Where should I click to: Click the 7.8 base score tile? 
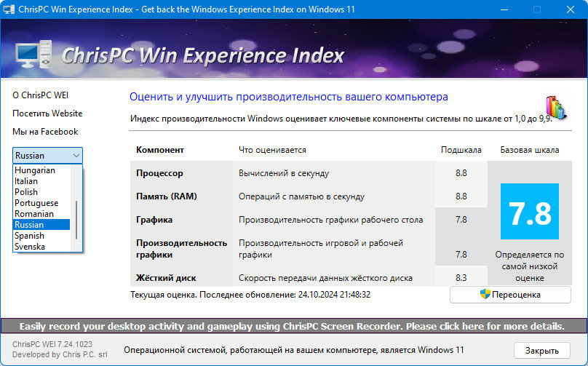[x=530, y=212]
